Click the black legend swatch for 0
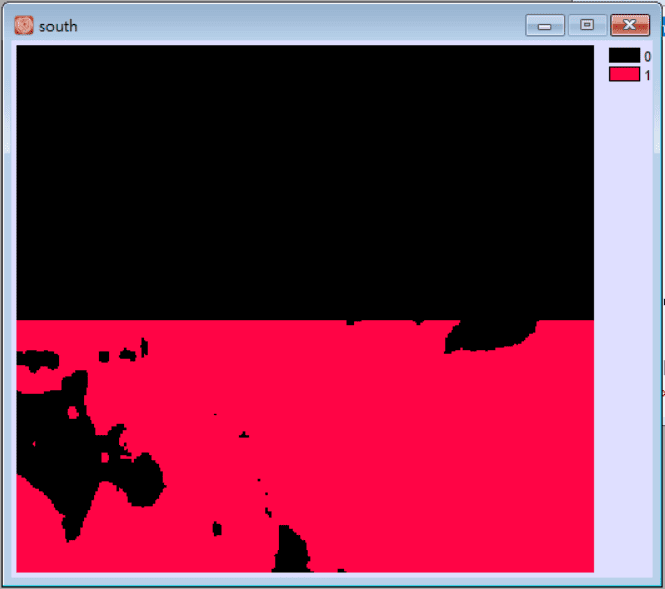Image resolution: width=665 pixels, height=589 pixels. (x=624, y=56)
